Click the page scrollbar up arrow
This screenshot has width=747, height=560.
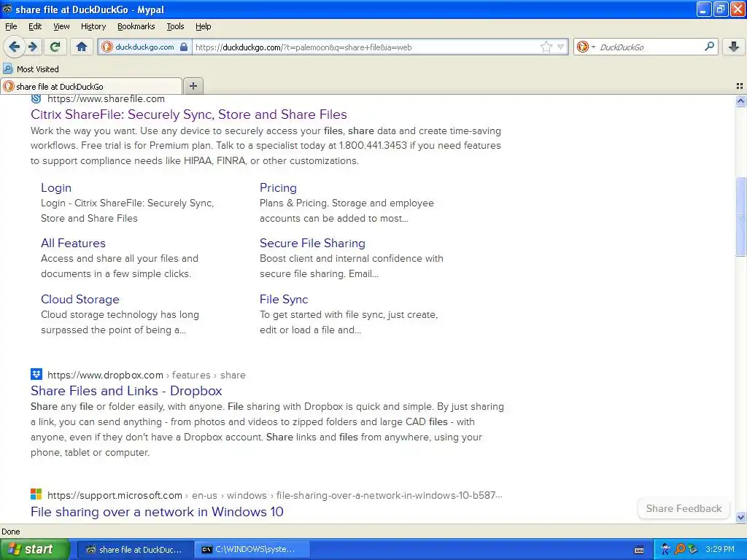pos(740,101)
